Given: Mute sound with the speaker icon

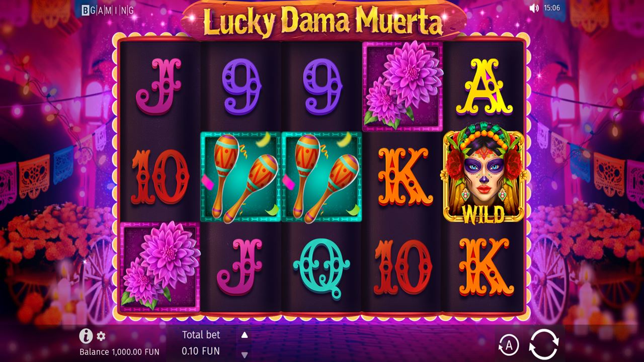Looking at the screenshot, I should click(x=534, y=8).
